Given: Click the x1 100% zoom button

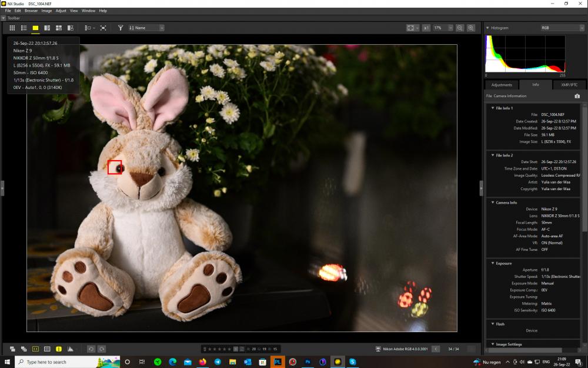Looking at the screenshot, I should click(426, 28).
